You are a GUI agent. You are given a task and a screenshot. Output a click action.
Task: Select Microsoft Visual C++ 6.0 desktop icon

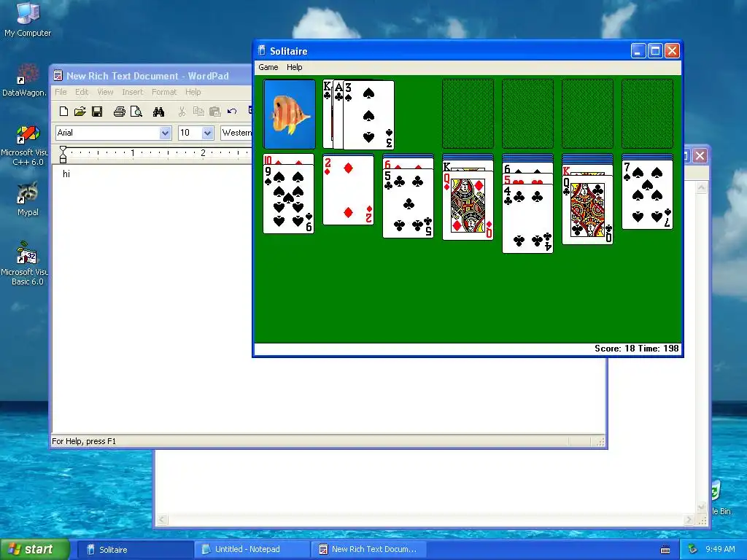tap(25, 146)
